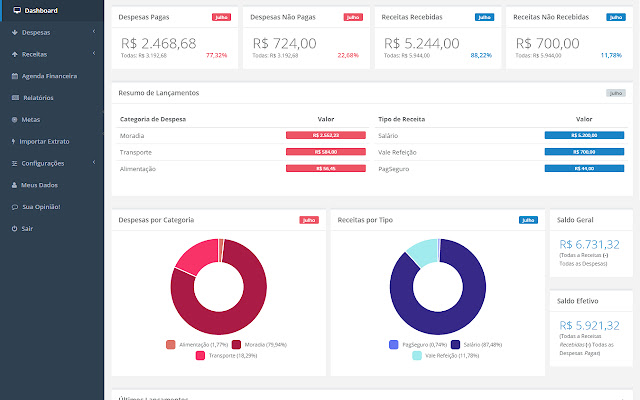The image size is (640, 400).
Task: Click the R$ 5.244,00 amount
Action: coord(422,43)
